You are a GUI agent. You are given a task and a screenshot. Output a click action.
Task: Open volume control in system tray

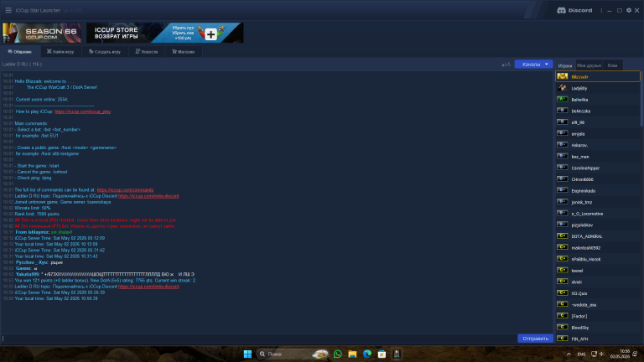(x=601, y=354)
